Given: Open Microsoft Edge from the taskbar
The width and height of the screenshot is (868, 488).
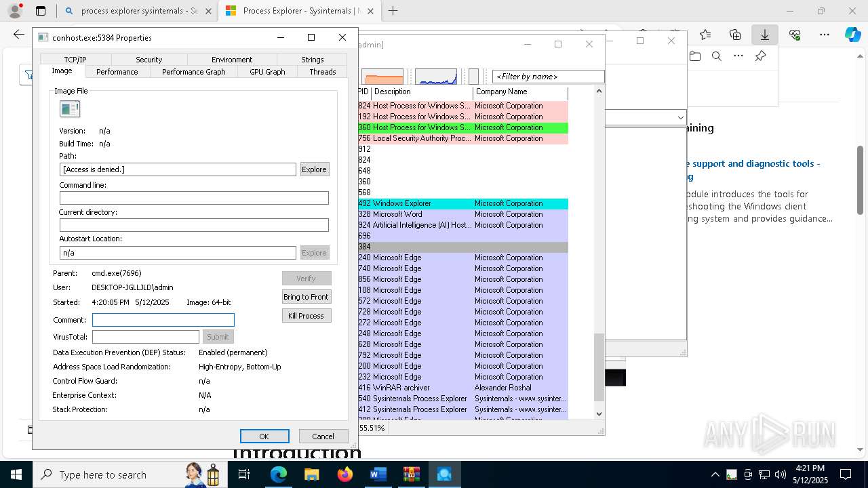Looking at the screenshot, I should (279, 474).
